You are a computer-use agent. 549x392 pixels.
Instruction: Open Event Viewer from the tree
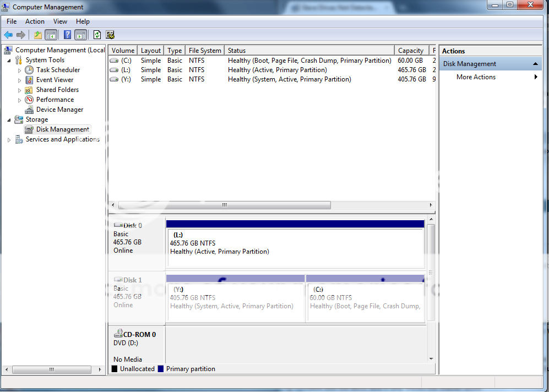tap(55, 80)
